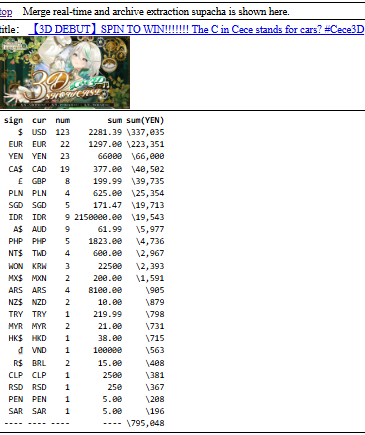Screen dimensions: 365x435
Task: Select the R$ sign in BRL row
Action: click(18, 363)
